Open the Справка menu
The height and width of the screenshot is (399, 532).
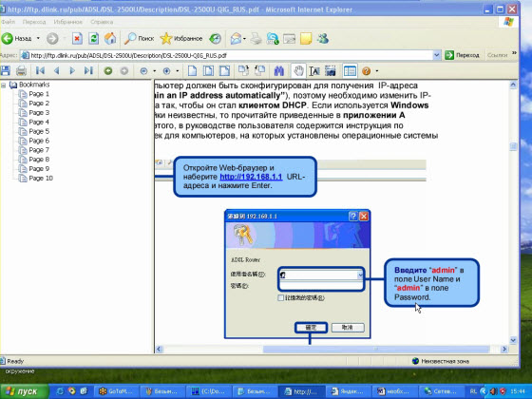102,22
